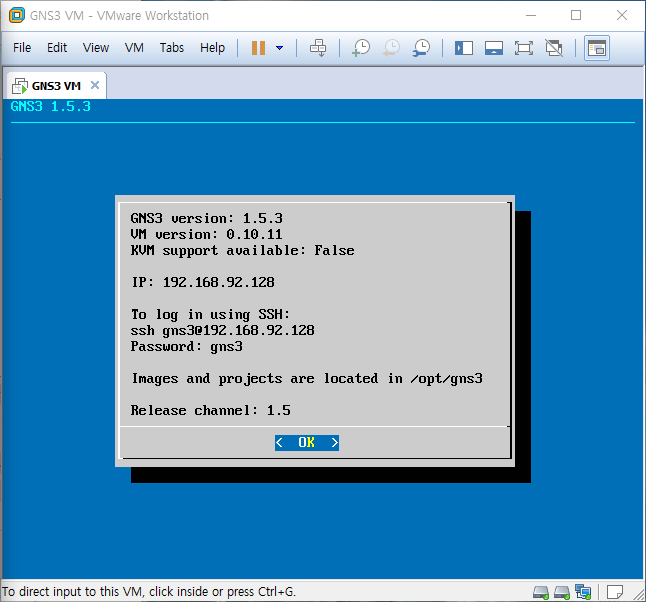Screen dimensions: 646x602
Task: Click the 'VM version: 0.10.11' line
Action: (x=206, y=234)
